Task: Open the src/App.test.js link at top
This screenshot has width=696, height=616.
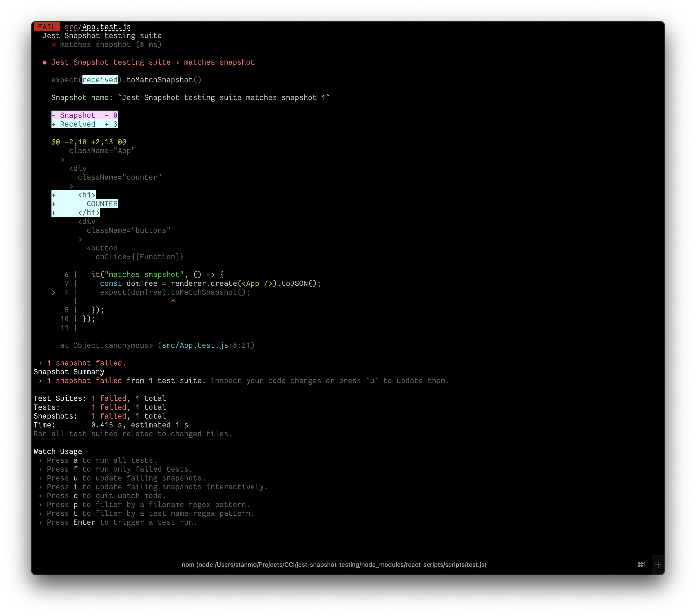Action: [97, 27]
